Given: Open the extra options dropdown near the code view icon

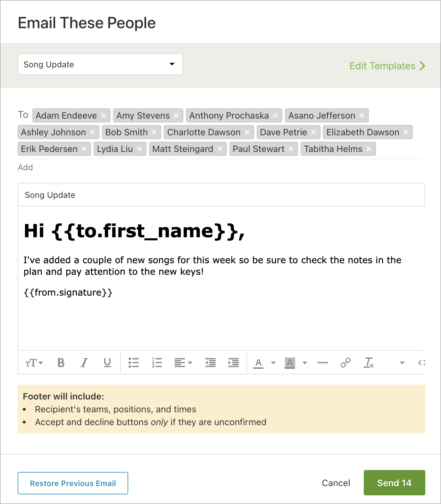Looking at the screenshot, I should (402, 363).
